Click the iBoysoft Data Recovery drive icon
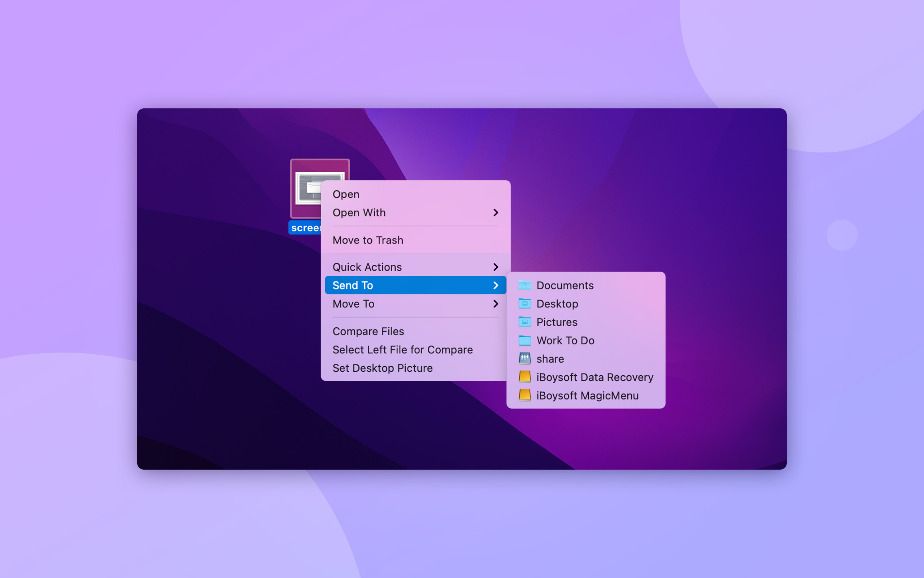924x578 pixels. click(x=524, y=377)
